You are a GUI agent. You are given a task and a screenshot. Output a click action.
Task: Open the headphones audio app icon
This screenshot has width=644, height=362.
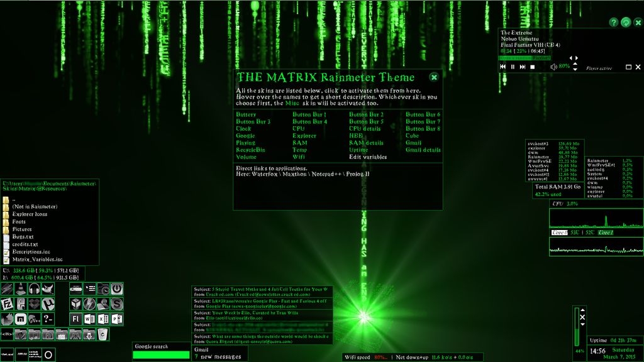35,289
